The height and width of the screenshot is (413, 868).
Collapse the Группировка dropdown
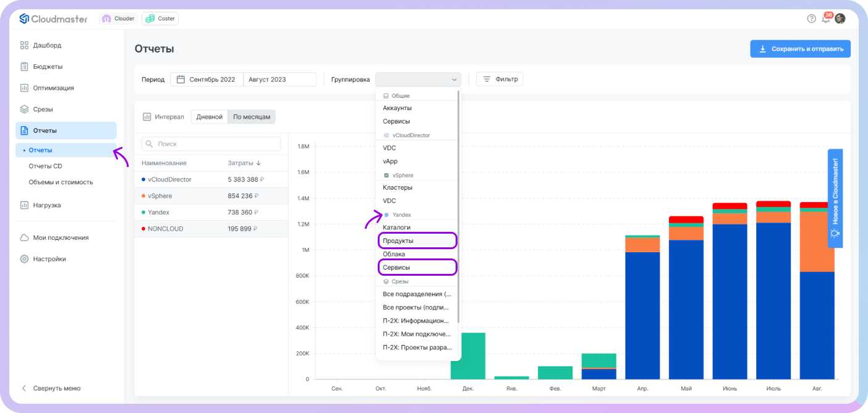[454, 80]
